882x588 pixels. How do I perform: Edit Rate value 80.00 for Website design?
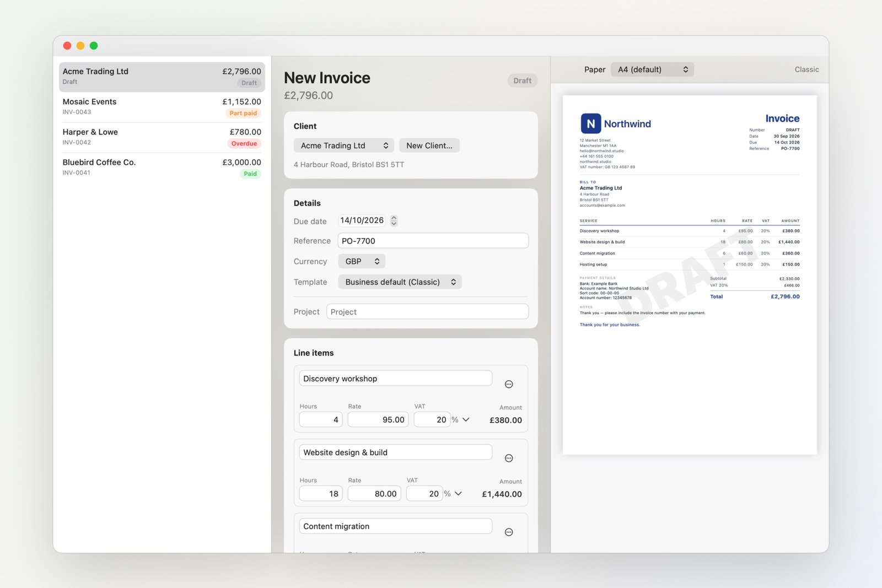coord(374,494)
